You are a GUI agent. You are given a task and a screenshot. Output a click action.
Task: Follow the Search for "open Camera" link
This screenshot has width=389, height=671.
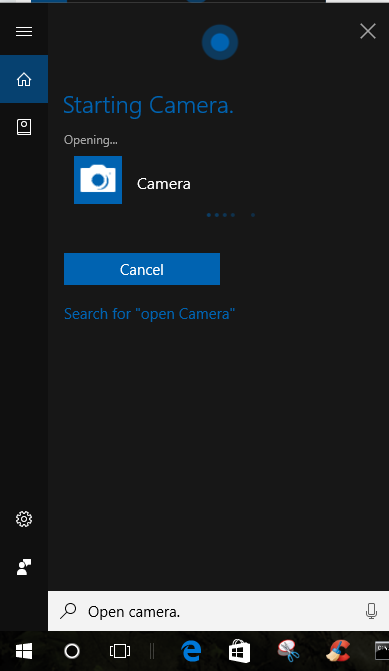149,314
